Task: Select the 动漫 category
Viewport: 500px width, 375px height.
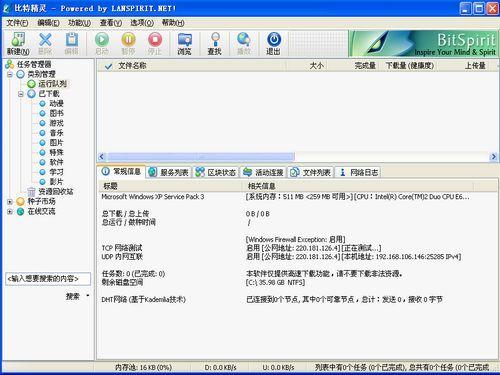Action: (x=56, y=103)
